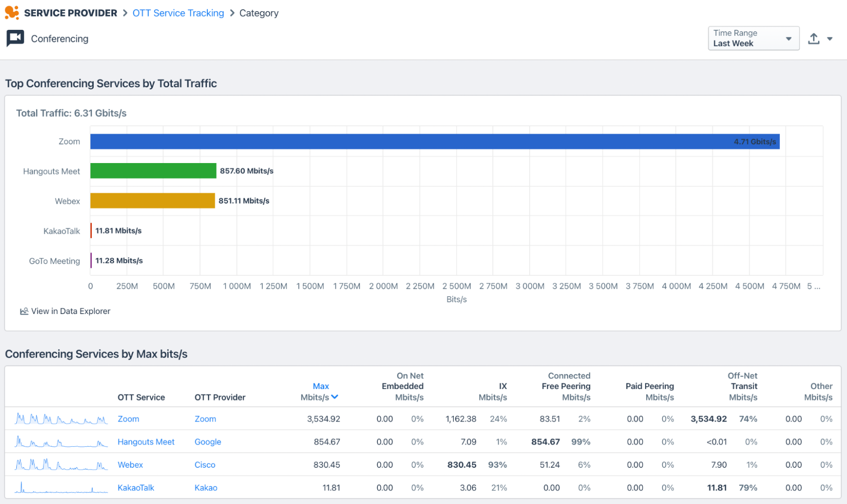Click the Conferencing video chat icon
The image size is (847, 504).
[x=15, y=38]
